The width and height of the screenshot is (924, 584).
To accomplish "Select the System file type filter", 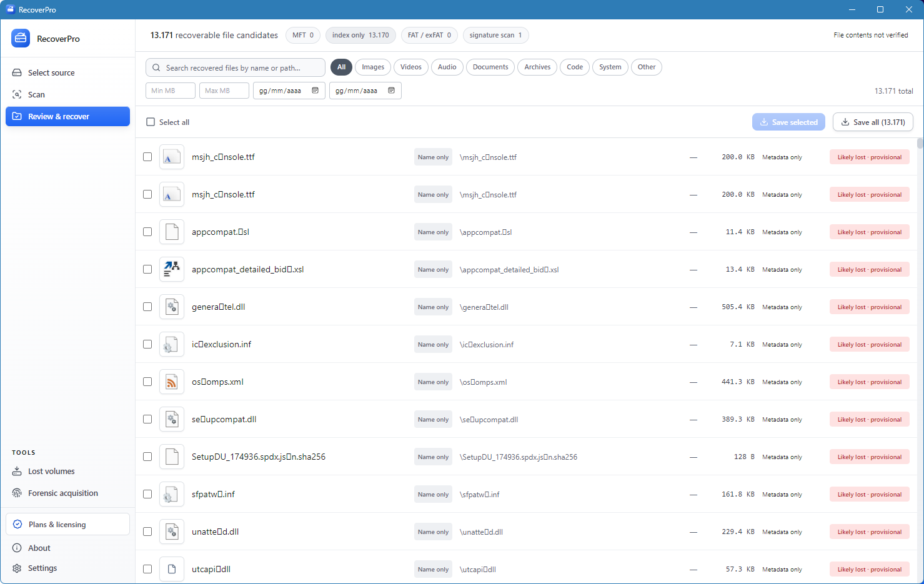I will pos(610,67).
